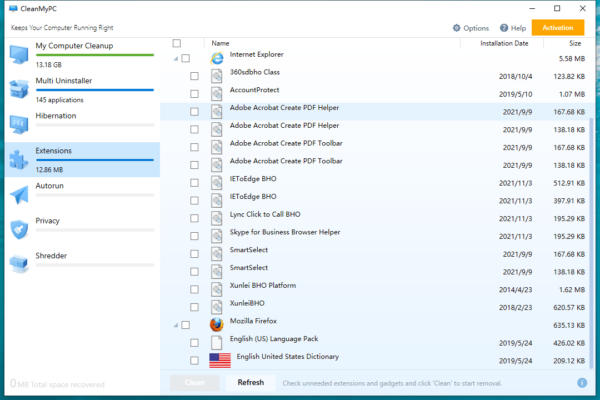This screenshot has width=600, height=400.
Task: Open My Computer Cleanup section
Action: (82, 55)
